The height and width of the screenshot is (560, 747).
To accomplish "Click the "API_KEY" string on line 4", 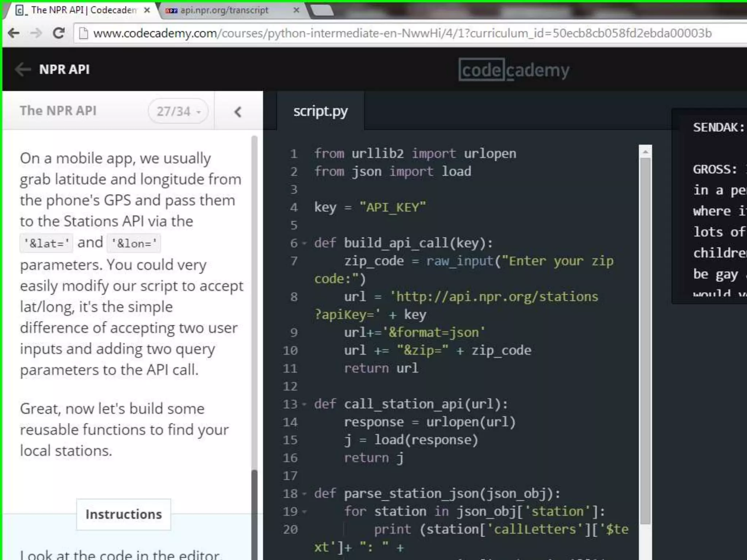I will 392,207.
